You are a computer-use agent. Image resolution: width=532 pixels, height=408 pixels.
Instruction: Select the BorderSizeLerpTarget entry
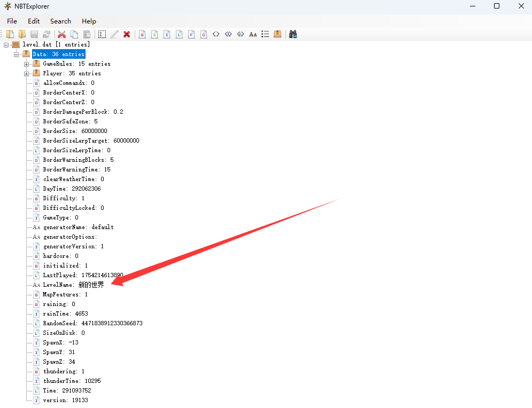pos(91,140)
